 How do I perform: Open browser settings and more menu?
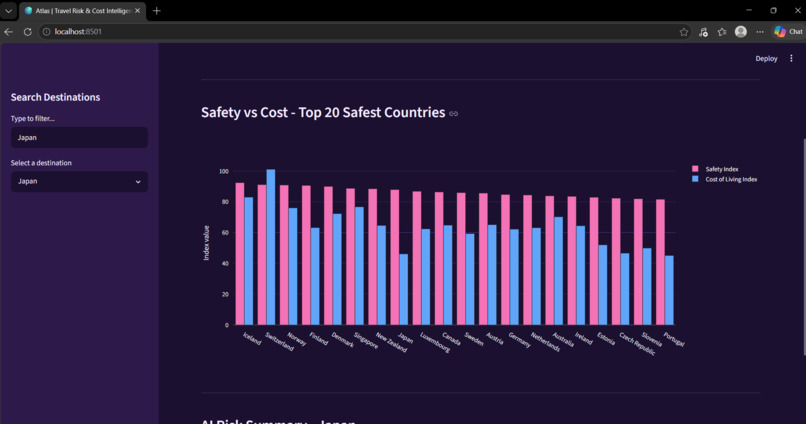point(760,32)
